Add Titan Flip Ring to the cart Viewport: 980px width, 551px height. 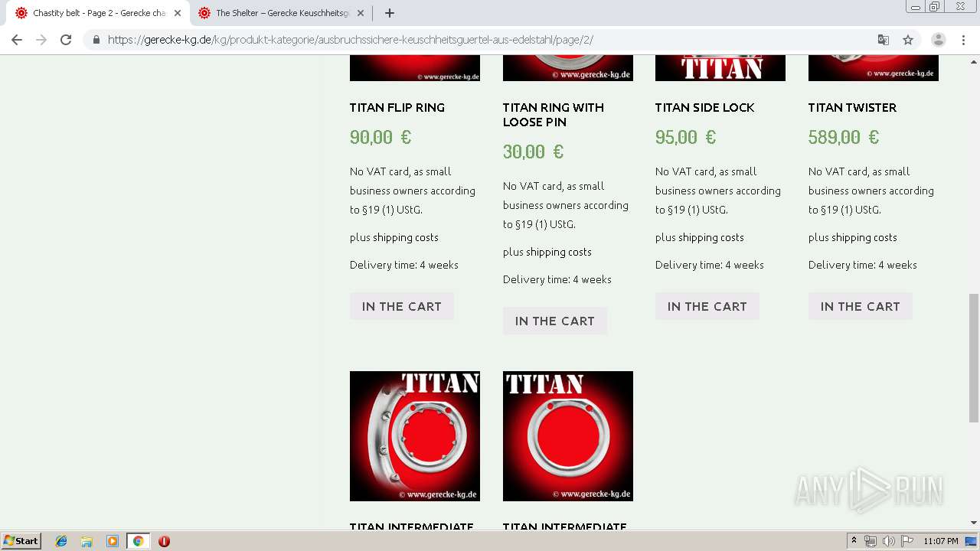click(402, 306)
